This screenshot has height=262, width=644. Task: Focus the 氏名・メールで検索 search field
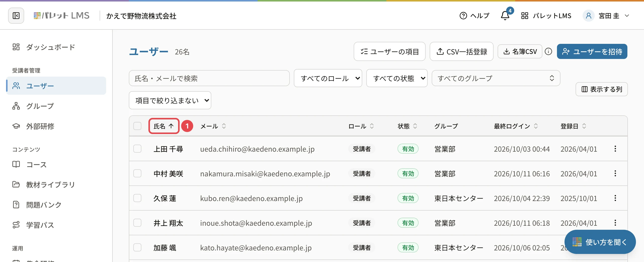[209, 78]
